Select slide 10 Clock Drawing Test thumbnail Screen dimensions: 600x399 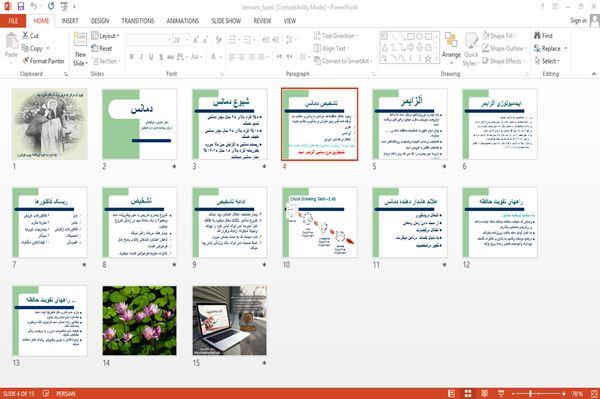click(x=320, y=222)
